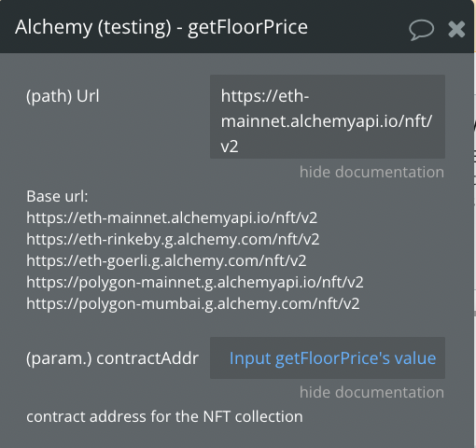The width and height of the screenshot is (476, 448).
Task: Select the polygon-mumbai base url line
Action: tap(193, 303)
